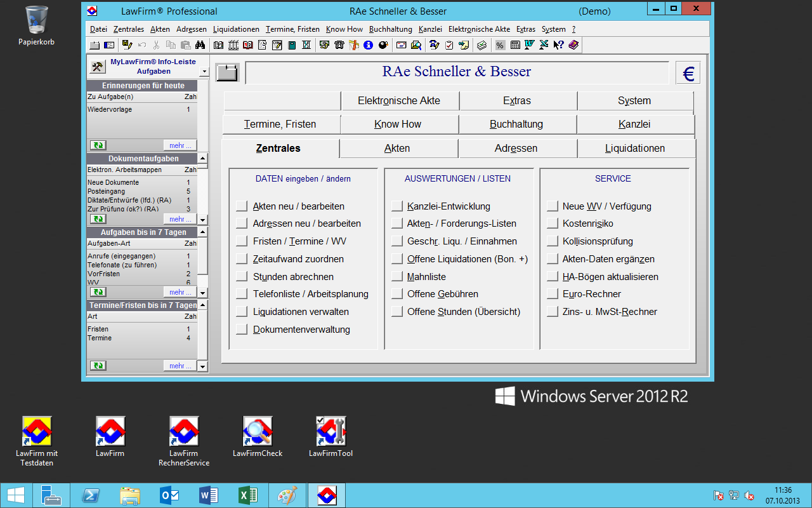Click Aufgaben bis in 7 Tagen down arrow
Image resolution: width=812 pixels, height=508 pixels.
click(202, 293)
